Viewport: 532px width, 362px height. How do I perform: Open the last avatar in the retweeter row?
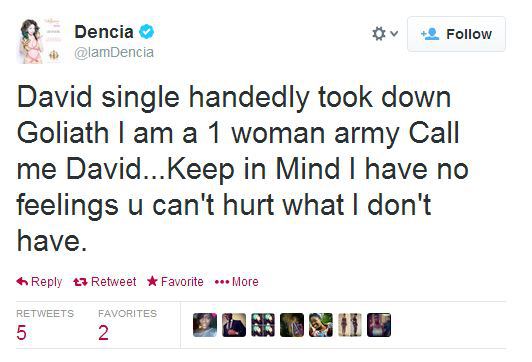(x=379, y=325)
